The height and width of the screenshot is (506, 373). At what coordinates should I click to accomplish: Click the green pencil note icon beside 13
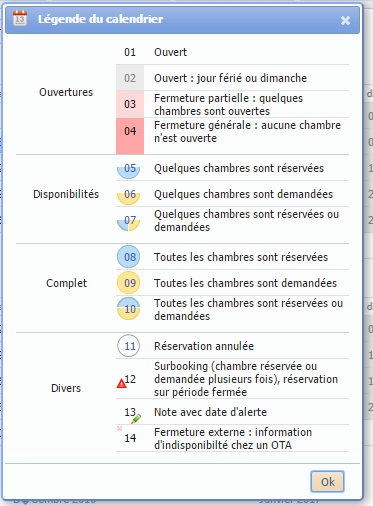[x=136, y=419]
